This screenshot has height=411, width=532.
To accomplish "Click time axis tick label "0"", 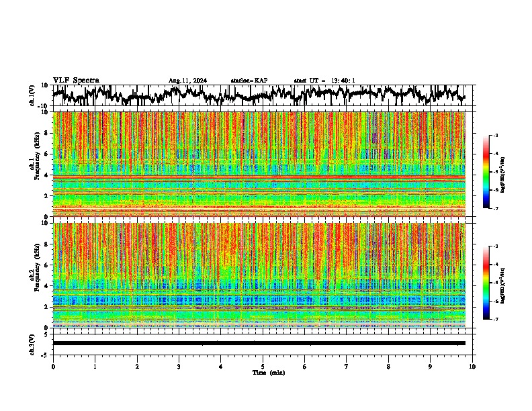I will coord(53,367).
